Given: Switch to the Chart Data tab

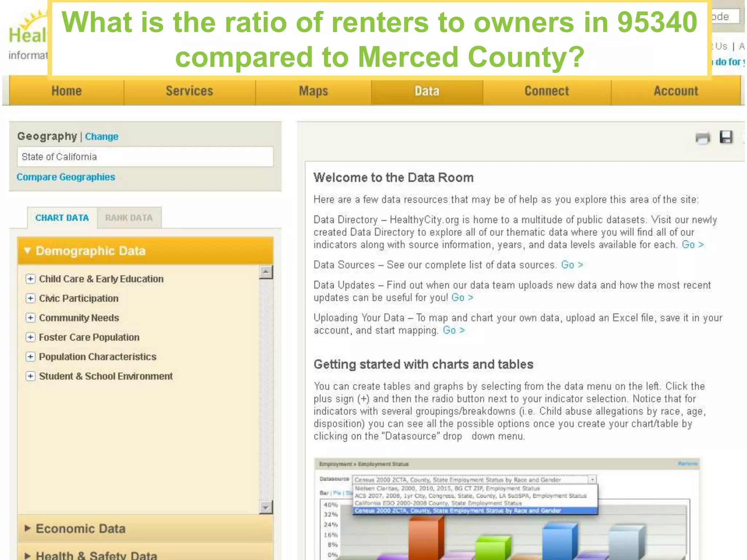Looking at the screenshot, I should [62, 218].
